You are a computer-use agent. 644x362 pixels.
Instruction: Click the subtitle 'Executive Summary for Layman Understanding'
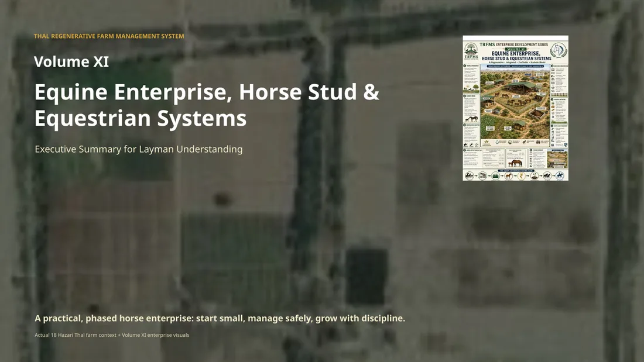[x=138, y=149]
